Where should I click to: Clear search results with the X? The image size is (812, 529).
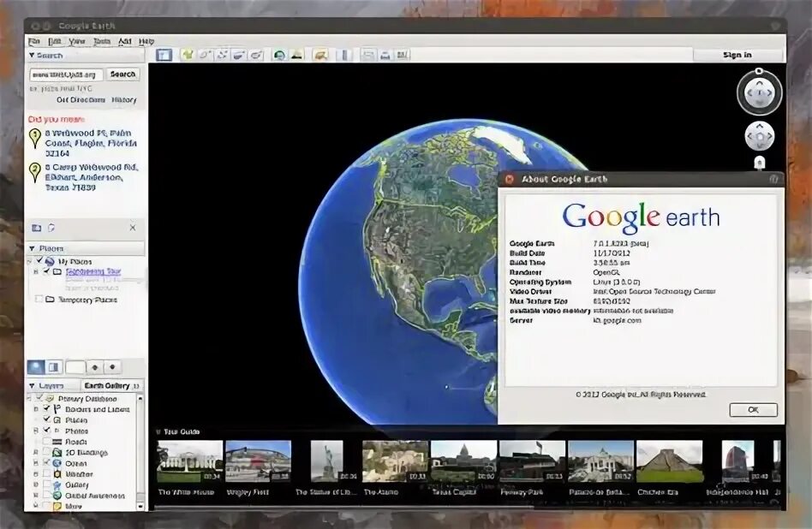coord(133,227)
